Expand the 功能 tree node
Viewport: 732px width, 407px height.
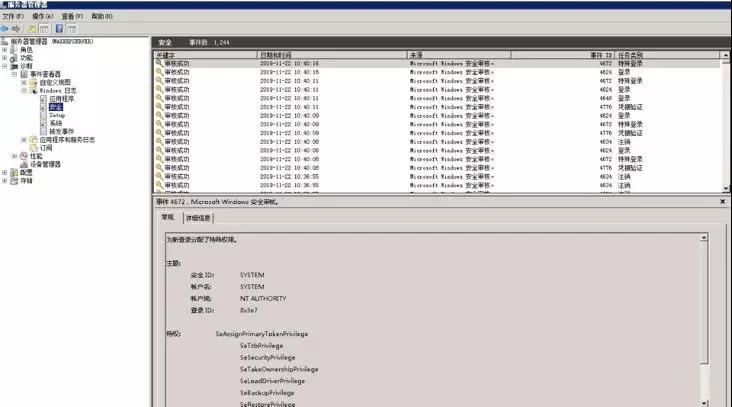(5, 58)
